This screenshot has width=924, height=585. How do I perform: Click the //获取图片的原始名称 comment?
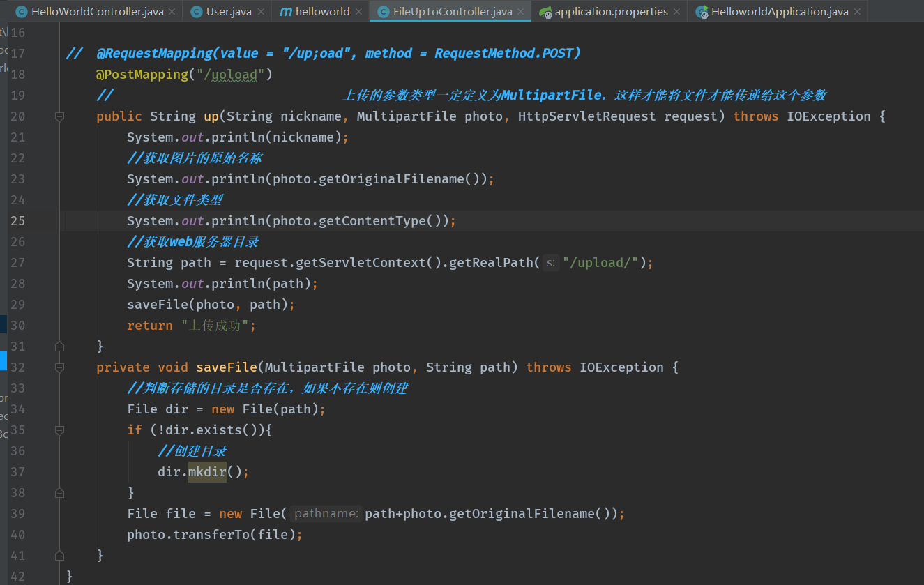coord(195,158)
